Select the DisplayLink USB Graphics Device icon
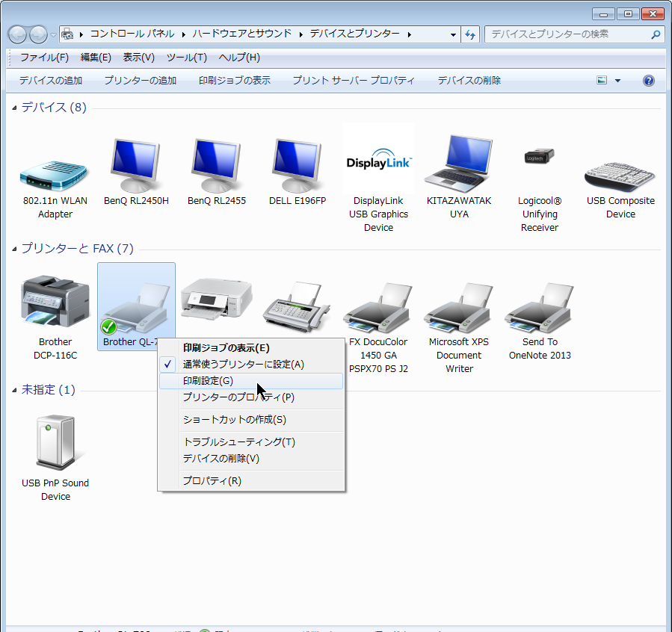The height and width of the screenshot is (632, 672). (x=378, y=159)
